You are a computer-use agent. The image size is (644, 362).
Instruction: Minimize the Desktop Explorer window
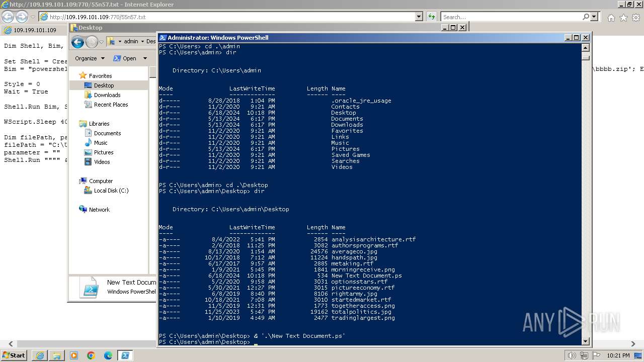[x=444, y=28]
